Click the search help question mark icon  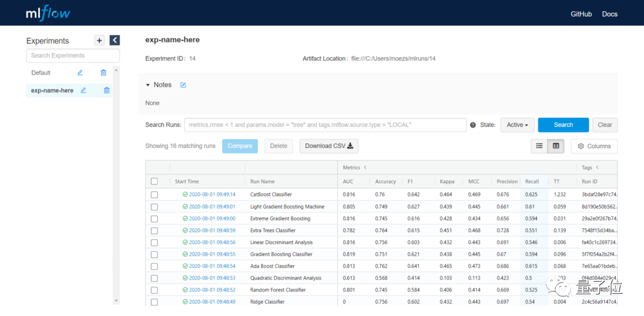[473, 125]
